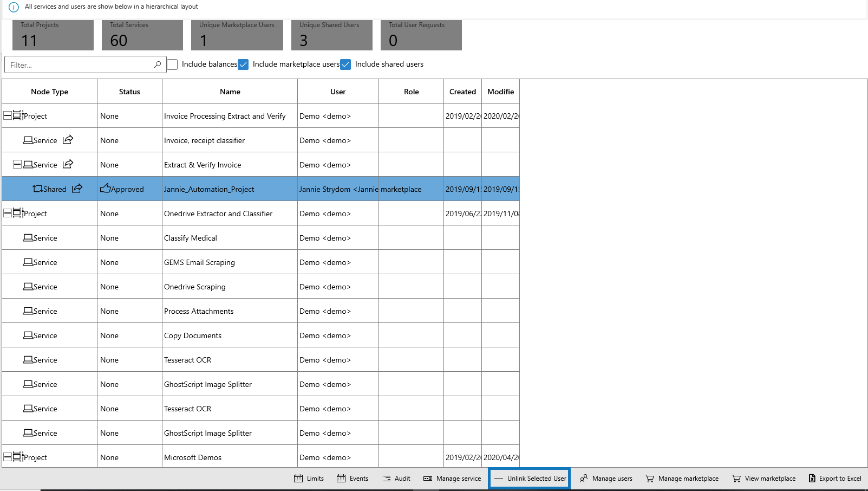Viewport: 868px width, 491px height.
Task: Click share icon on Invoice, receipt classifier row
Action: tap(68, 140)
